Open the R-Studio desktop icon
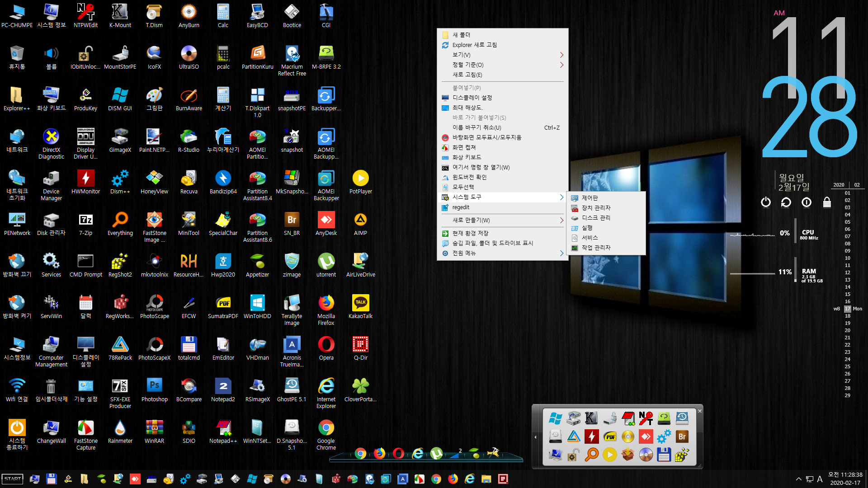 (x=189, y=141)
